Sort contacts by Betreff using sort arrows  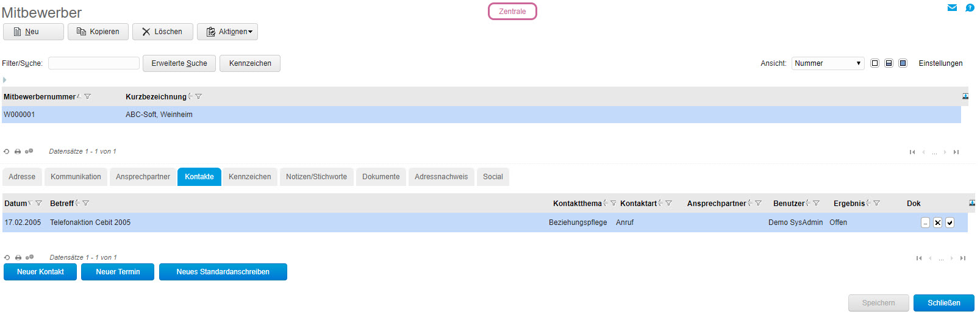coord(77,203)
